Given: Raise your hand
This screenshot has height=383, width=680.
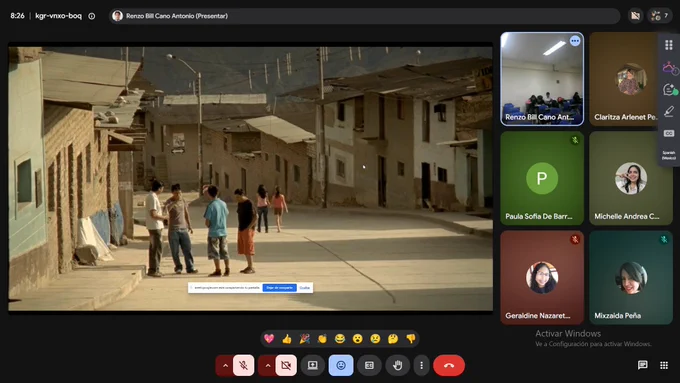Looking at the screenshot, I should click(397, 366).
